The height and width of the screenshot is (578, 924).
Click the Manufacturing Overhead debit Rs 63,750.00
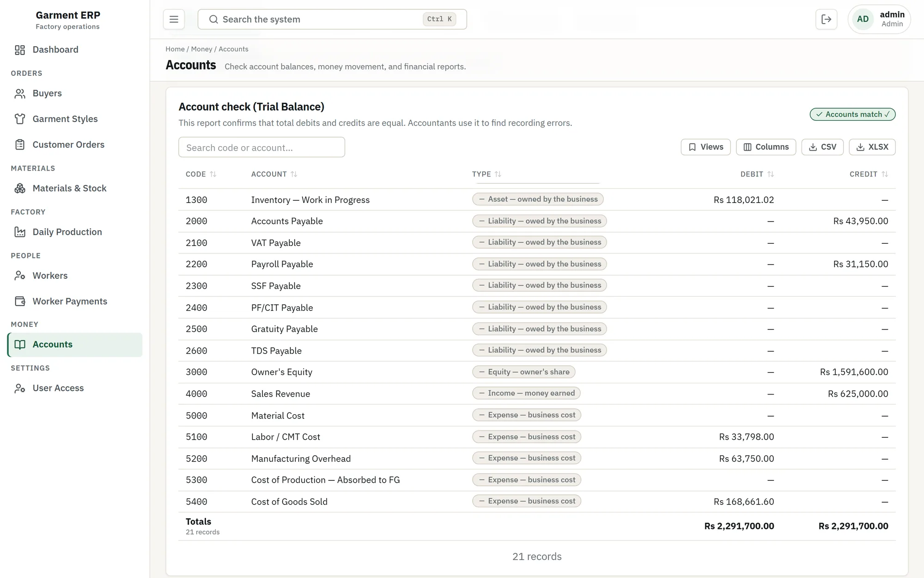pyautogui.click(x=747, y=459)
